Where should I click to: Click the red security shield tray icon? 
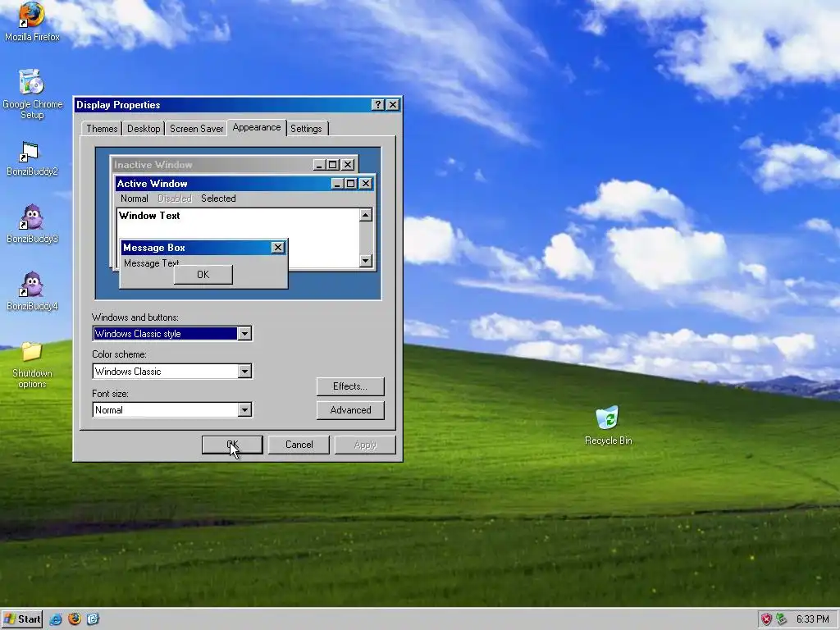pos(766,619)
